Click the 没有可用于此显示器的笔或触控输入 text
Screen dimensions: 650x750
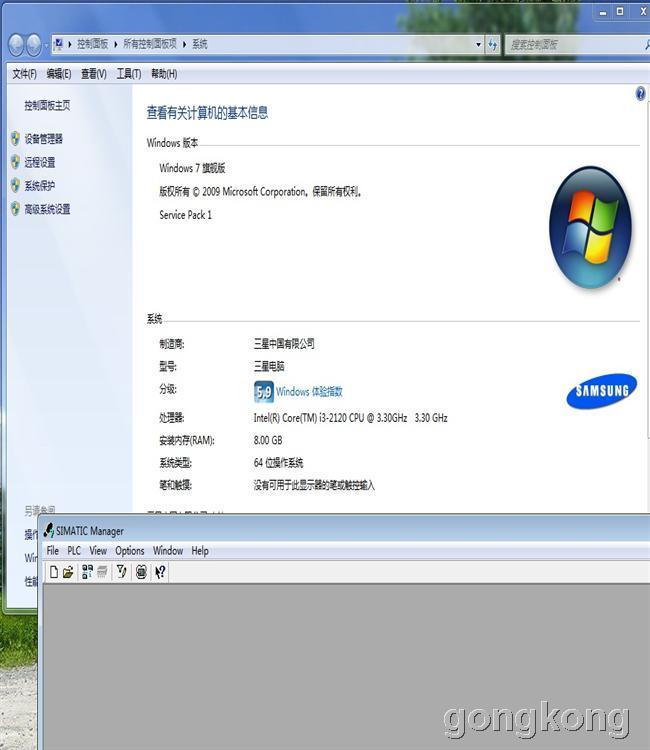point(314,485)
